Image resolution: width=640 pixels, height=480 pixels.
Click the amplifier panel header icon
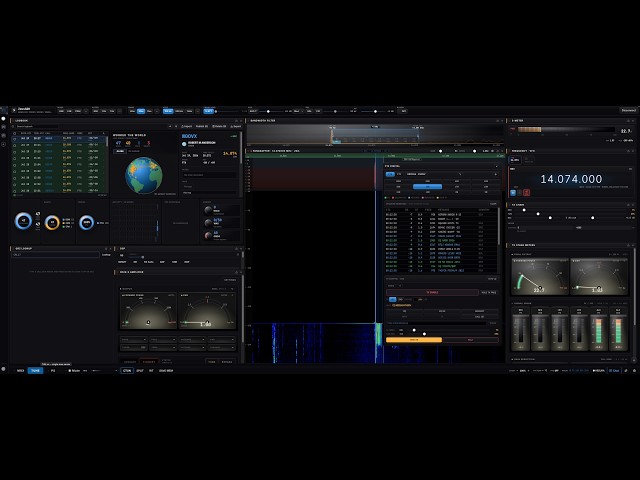tap(236, 272)
